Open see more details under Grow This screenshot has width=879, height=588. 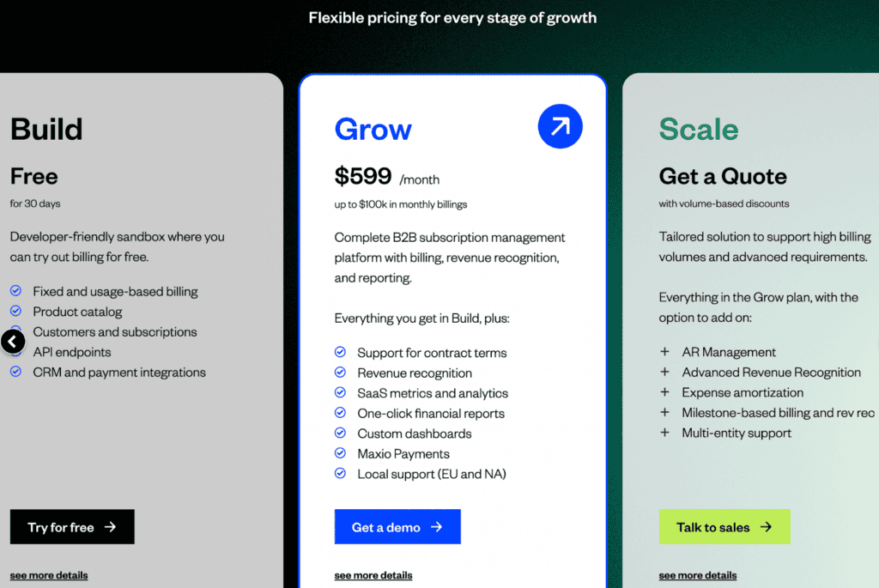point(373,575)
